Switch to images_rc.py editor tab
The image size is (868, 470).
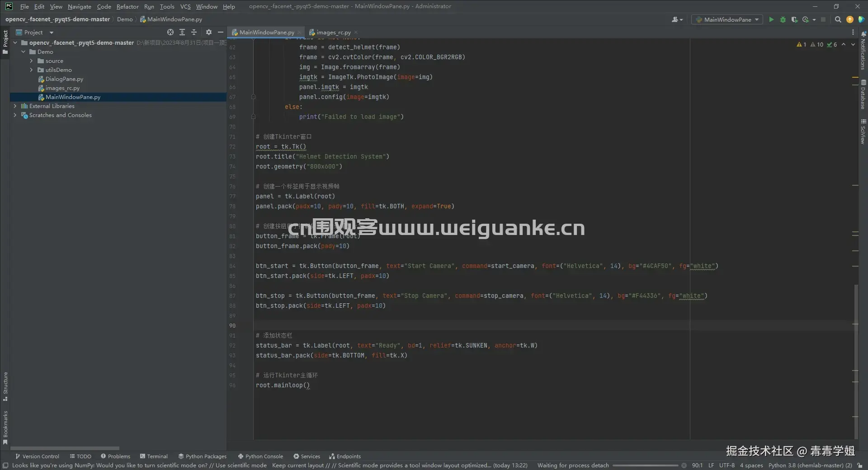coord(333,32)
